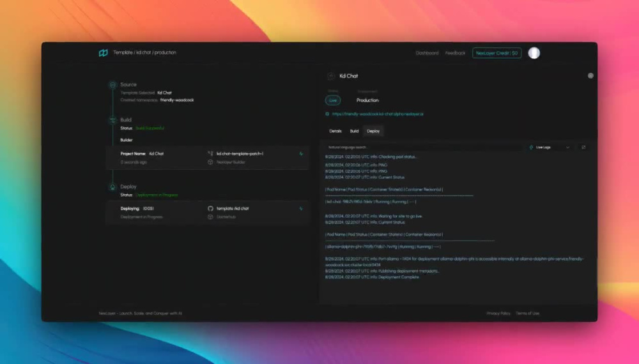639x364 pixels.
Task: Click the Deploy step circle icon
Action: pyautogui.click(x=112, y=187)
